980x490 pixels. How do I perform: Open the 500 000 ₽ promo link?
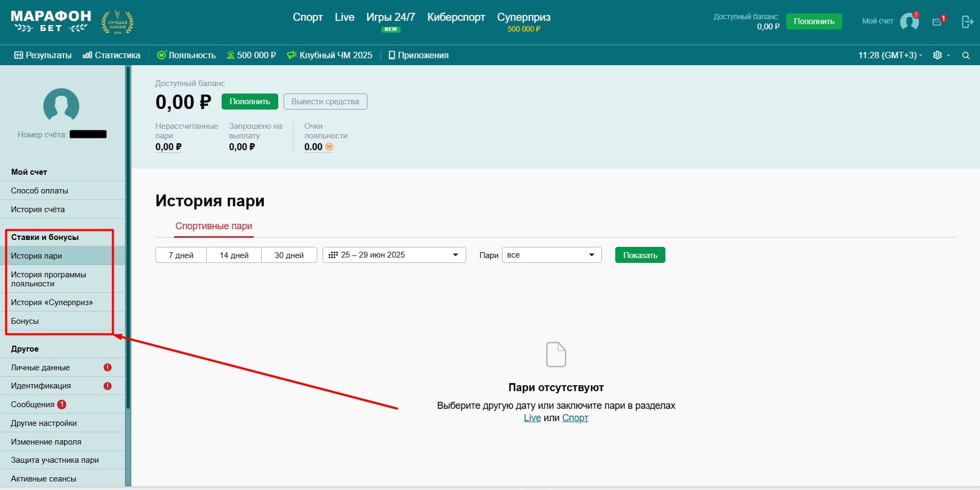click(252, 55)
